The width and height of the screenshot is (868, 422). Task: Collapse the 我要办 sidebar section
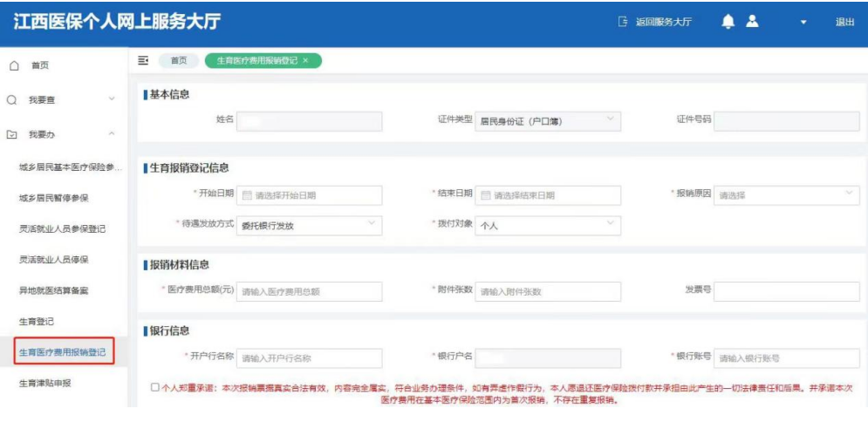click(x=112, y=134)
